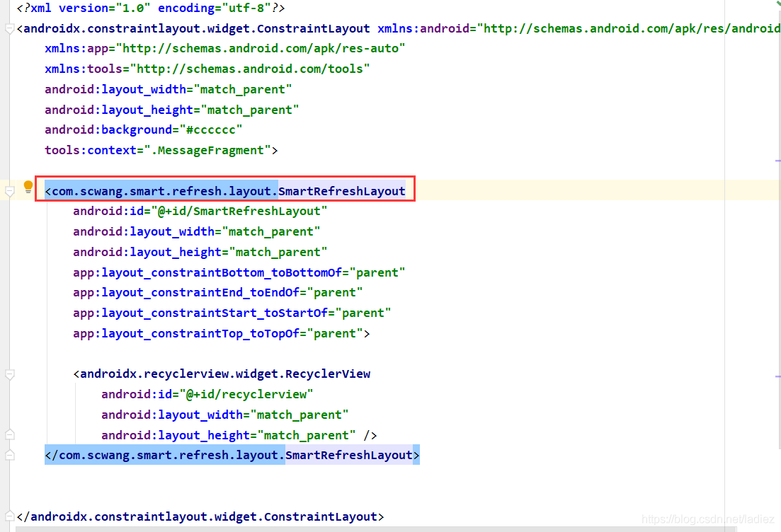Click android:id="@+id/SmartRefreshLayout" attribute line
Image resolution: width=781 pixels, height=532 pixels.
200,212
